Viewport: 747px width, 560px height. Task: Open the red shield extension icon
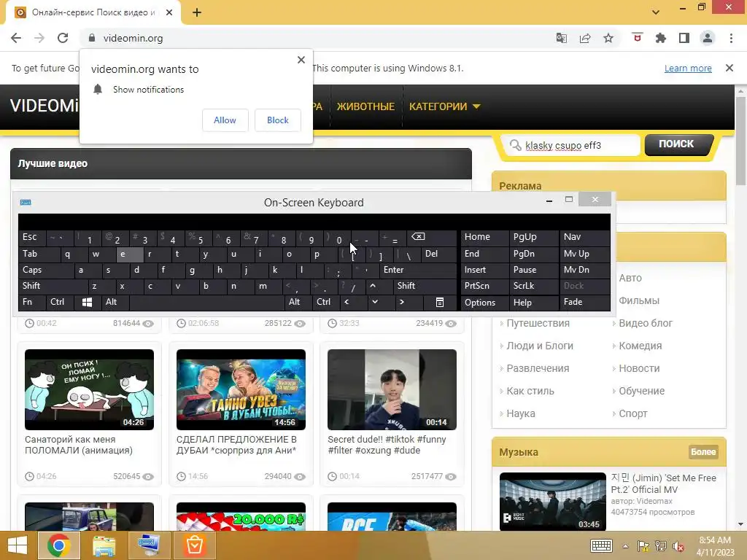coord(637,38)
